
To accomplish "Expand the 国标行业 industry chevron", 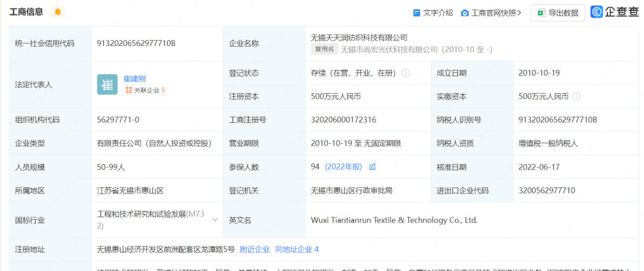I will (215, 220).
